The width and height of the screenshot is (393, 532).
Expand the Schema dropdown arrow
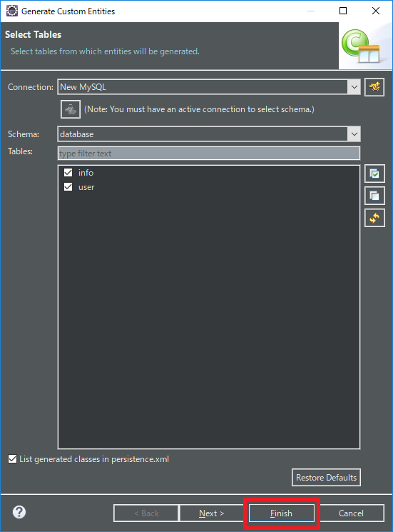pyautogui.click(x=354, y=134)
